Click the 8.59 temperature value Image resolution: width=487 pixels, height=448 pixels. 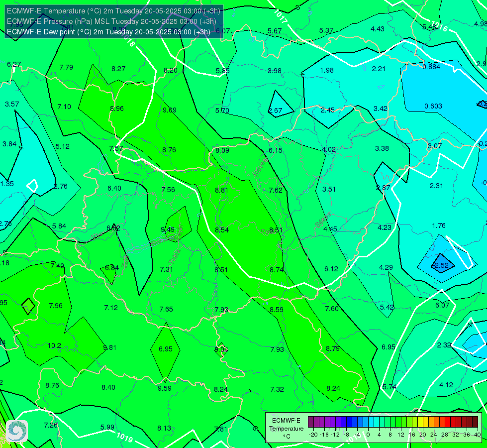(277, 309)
